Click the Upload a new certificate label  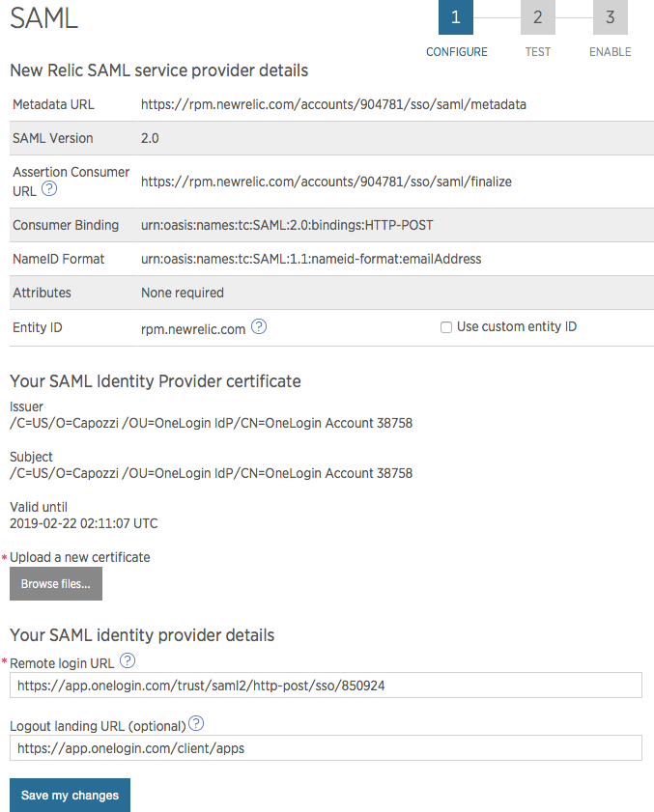click(80, 557)
